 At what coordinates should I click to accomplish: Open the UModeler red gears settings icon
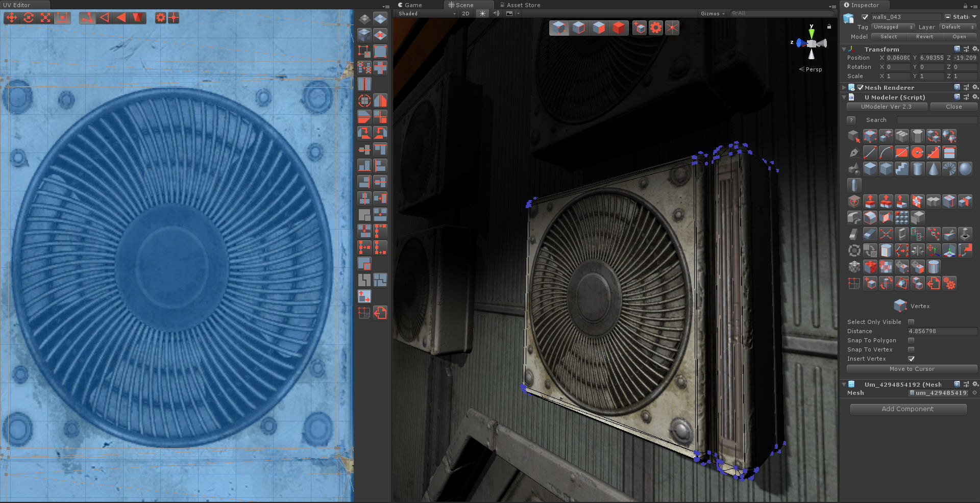(x=949, y=283)
